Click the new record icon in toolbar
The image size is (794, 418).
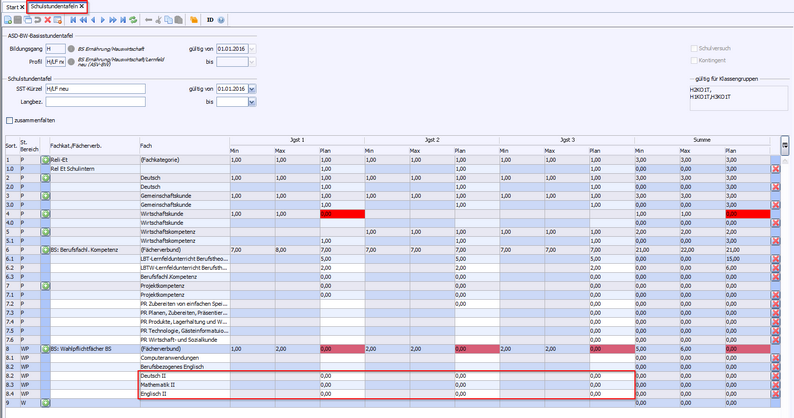[x=6, y=20]
